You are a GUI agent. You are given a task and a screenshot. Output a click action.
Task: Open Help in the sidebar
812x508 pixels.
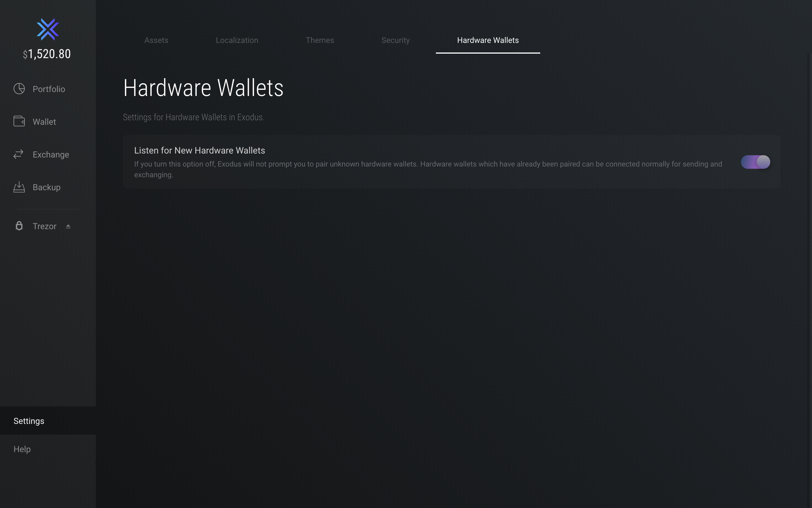pos(48,449)
